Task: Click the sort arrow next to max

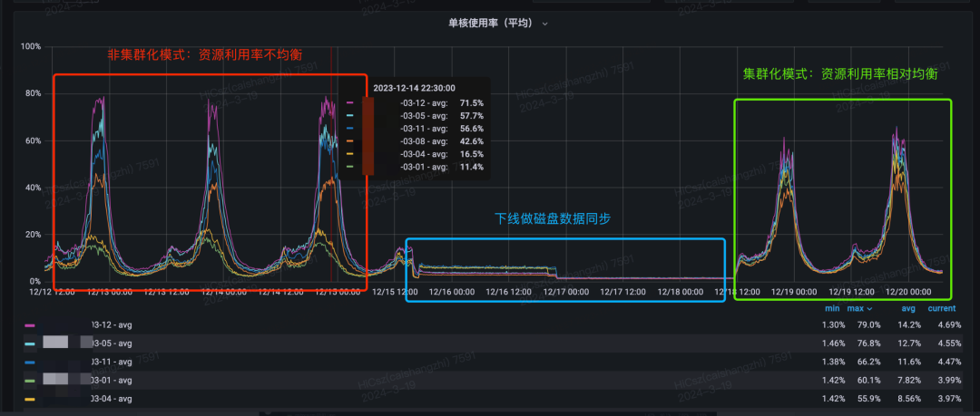Action: click(x=868, y=308)
